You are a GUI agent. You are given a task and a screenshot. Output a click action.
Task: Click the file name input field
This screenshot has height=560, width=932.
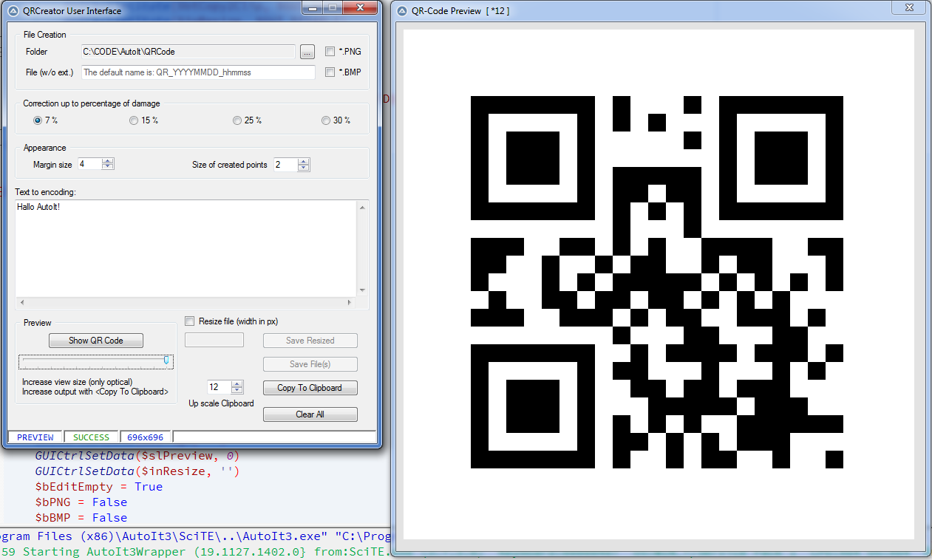coord(198,72)
